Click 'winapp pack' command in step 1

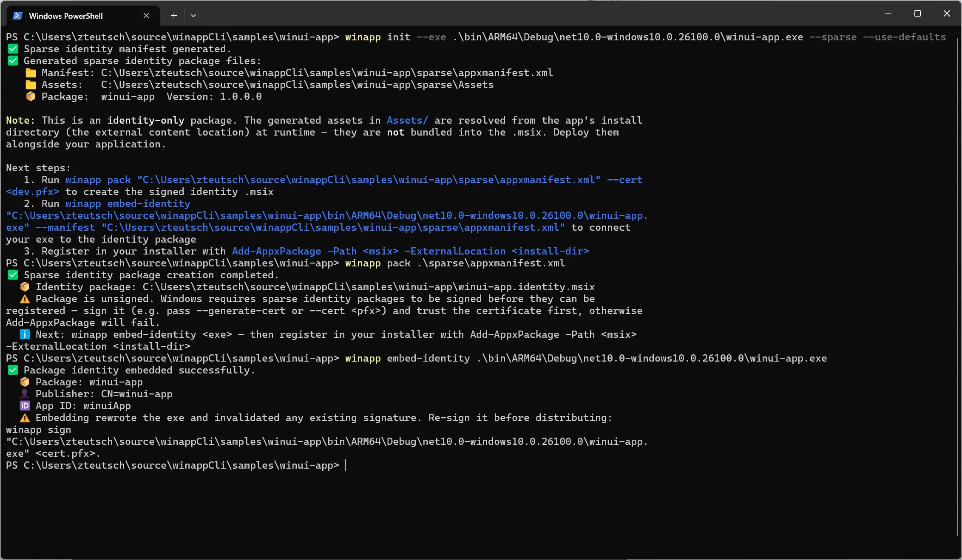pos(98,180)
